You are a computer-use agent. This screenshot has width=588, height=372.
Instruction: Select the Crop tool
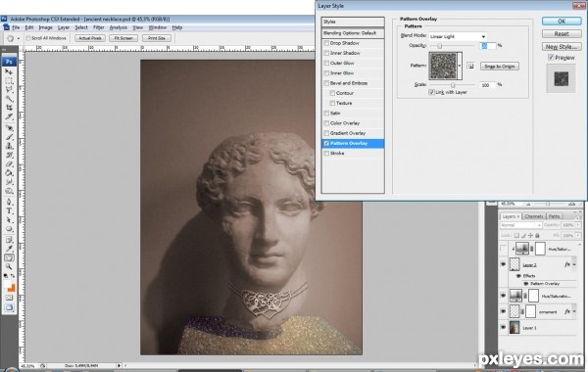pos(9,108)
